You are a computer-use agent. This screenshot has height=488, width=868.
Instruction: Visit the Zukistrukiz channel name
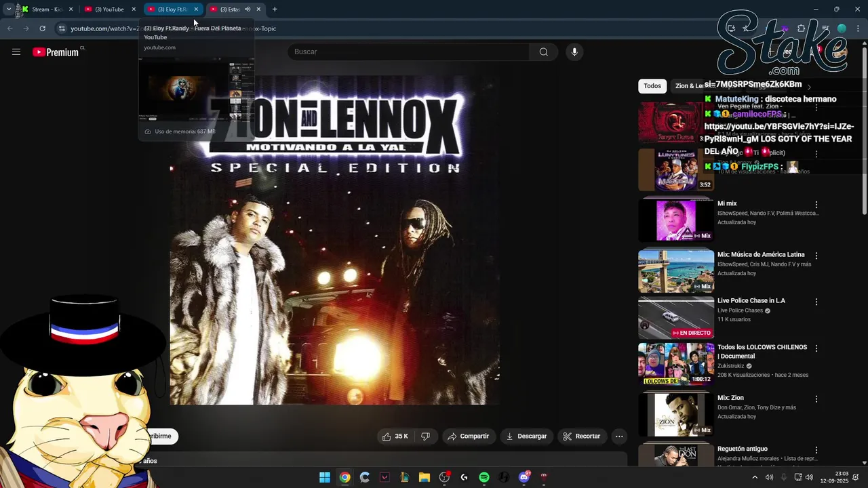coord(730,365)
